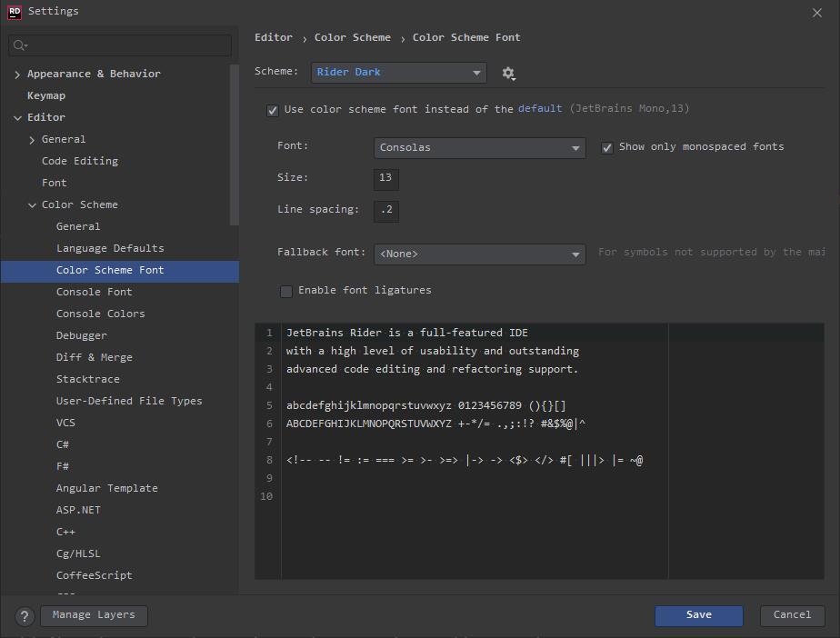Screen dimensions: 840x638
Task: Click the Rider logo in title bar
Action: click(x=15, y=12)
